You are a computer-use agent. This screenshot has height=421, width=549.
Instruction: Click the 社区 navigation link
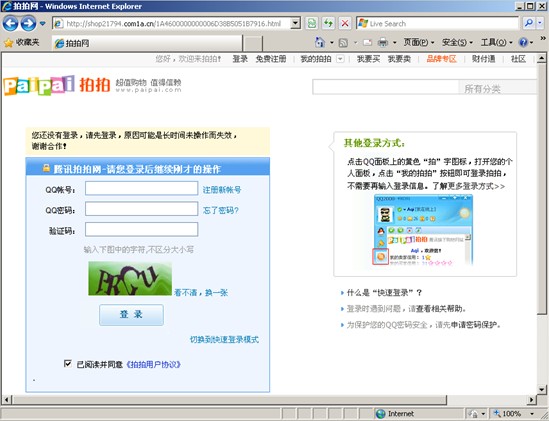518,59
